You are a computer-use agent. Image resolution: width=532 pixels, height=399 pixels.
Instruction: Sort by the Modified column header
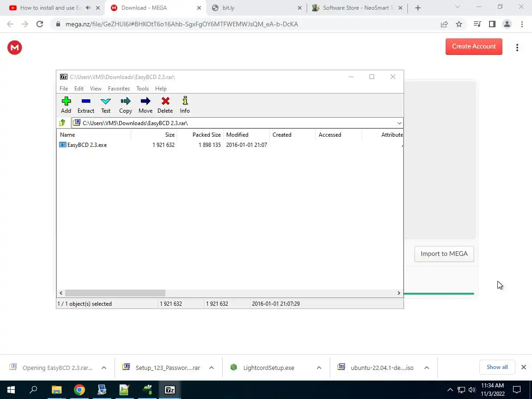point(246,135)
